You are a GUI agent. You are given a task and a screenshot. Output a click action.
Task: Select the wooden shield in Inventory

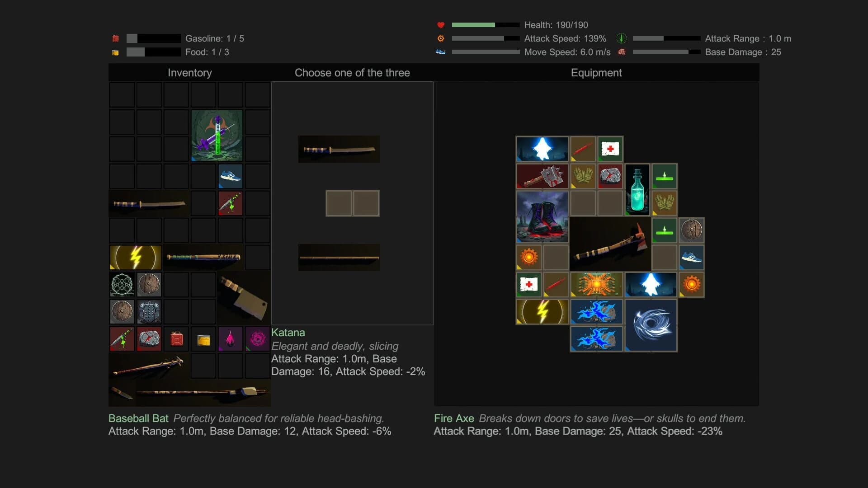(149, 285)
